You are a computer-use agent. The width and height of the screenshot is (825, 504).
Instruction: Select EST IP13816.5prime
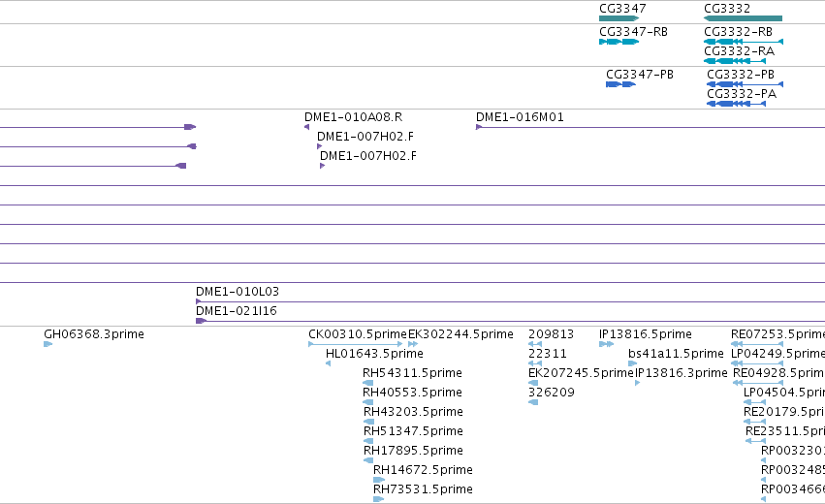tap(646, 334)
